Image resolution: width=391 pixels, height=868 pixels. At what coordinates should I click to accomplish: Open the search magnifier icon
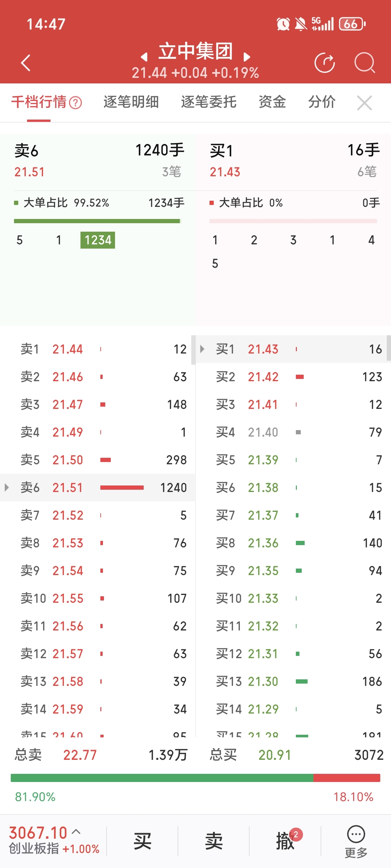365,63
